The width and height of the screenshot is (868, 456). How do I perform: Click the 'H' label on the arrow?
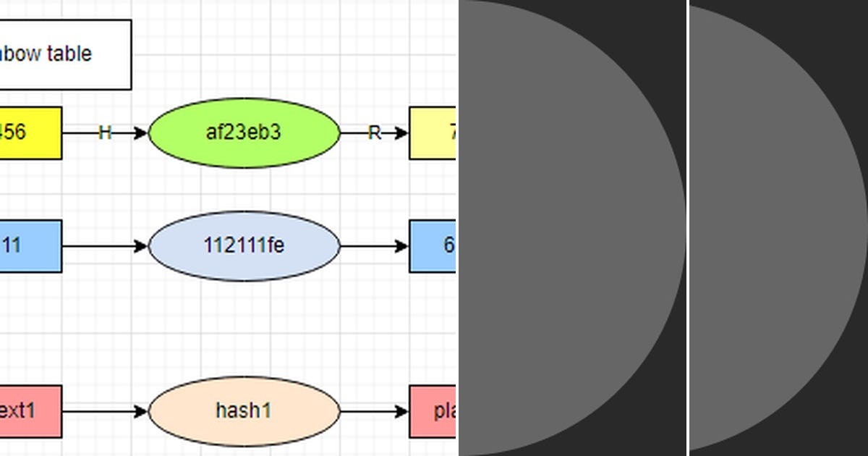(x=103, y=133)
